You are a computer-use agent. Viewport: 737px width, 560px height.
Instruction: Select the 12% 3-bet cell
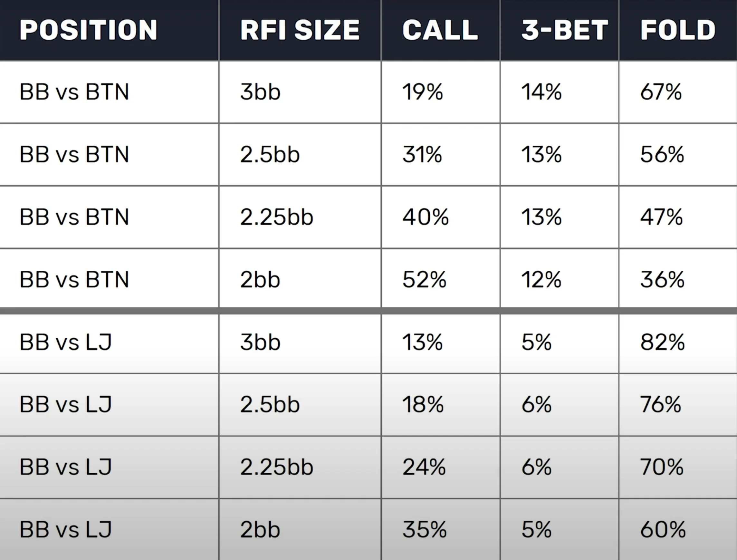coord(541,280)
